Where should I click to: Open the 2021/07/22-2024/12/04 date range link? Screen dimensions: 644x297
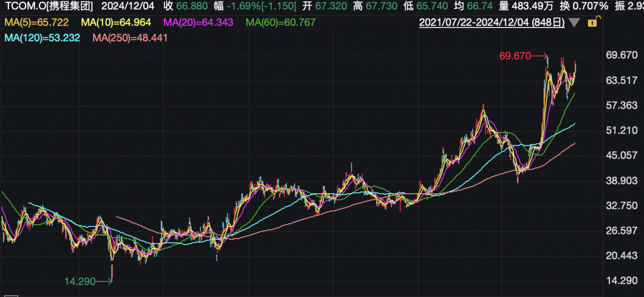[x=492, y=23]
